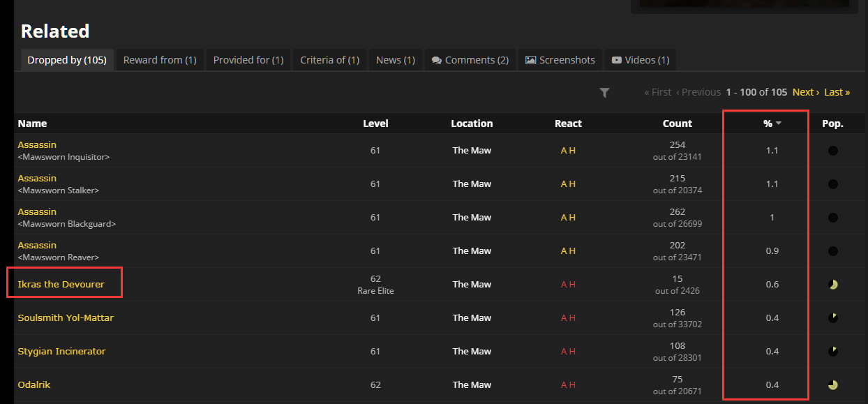Click Mawsworn Inquisitor popularity circle icon

pos(832,151)
